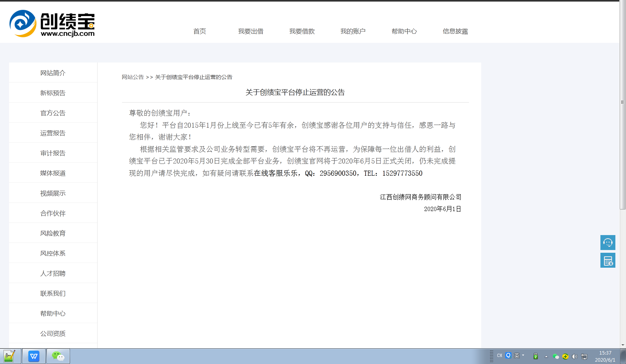Click the USB safely-remove tray icon
Screen dimensions: 626x364
(536, 356)
